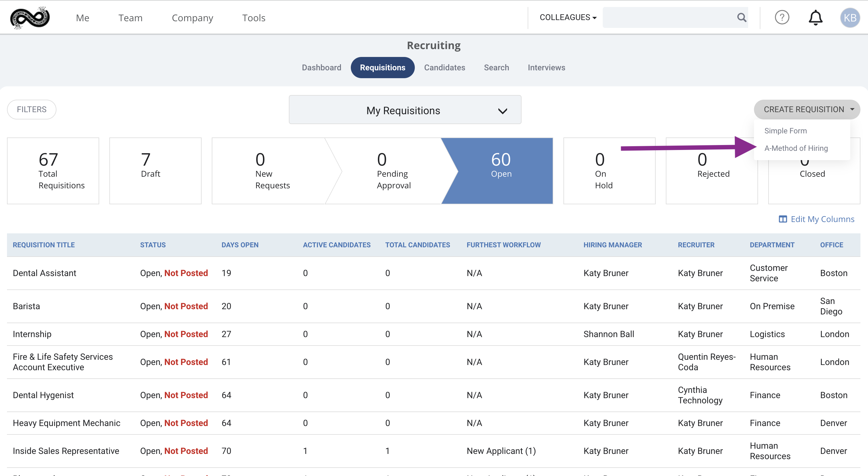Click Shannon Ball hiring manager cell
The height and width of the screenshot is (476, 868).
click(609, 334)
